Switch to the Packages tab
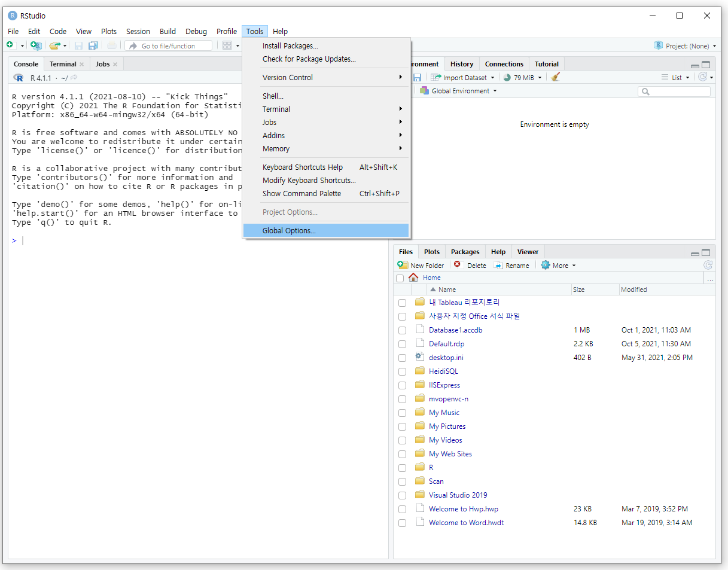 click(x=465, y=252)
